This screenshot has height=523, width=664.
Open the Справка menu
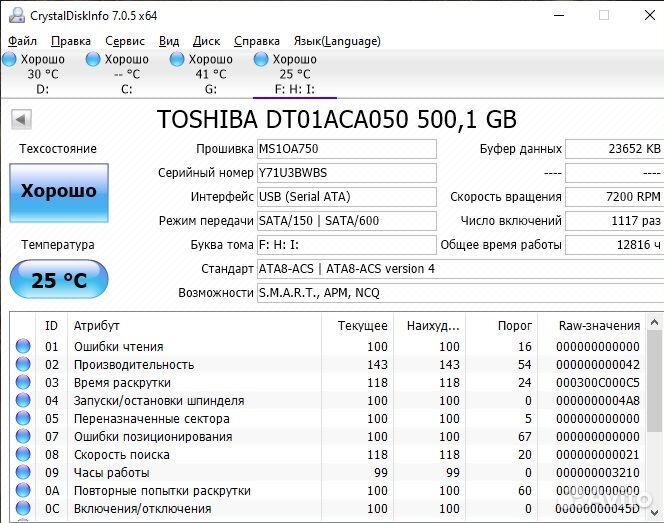(257, 41)
